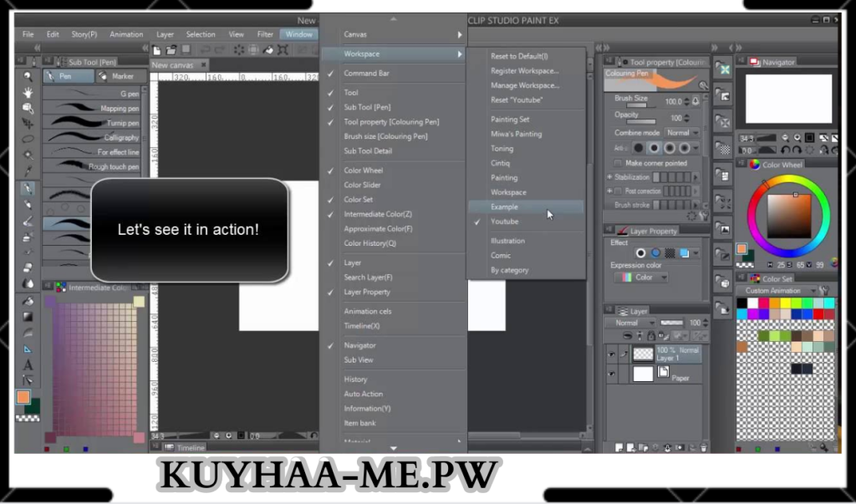
Task: Select the Zoom magnifier tool in toolbar
Action: point(28,76)
